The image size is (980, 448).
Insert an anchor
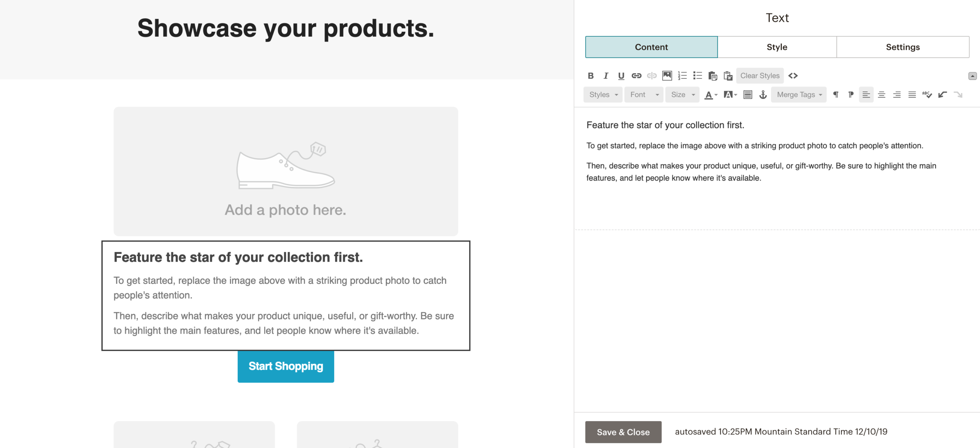pos(762,94)
